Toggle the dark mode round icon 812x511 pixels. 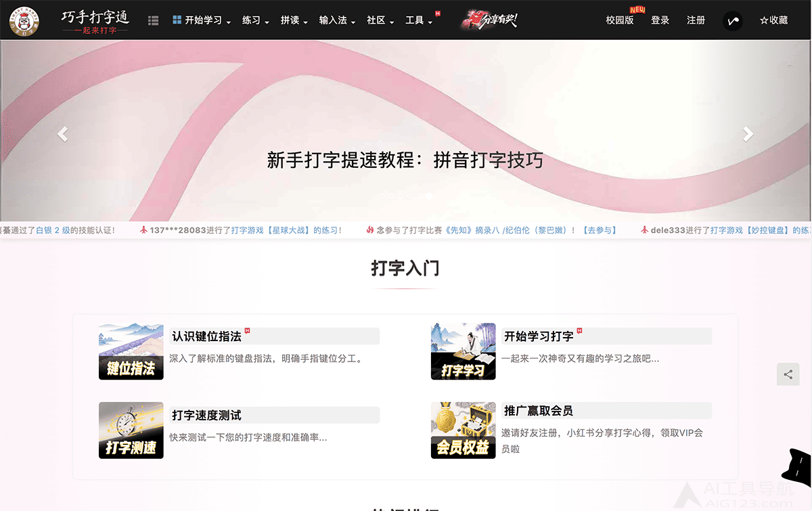pos(733,20)
